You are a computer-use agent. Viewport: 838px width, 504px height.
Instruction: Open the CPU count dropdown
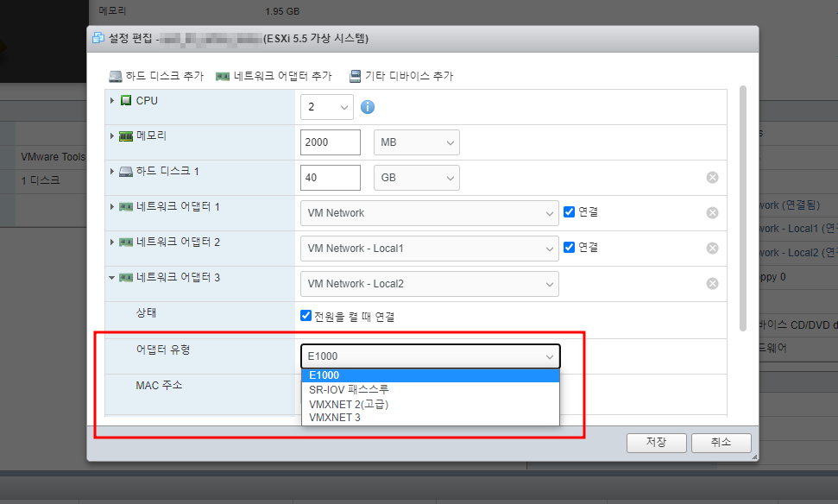(x=326, y=107)
